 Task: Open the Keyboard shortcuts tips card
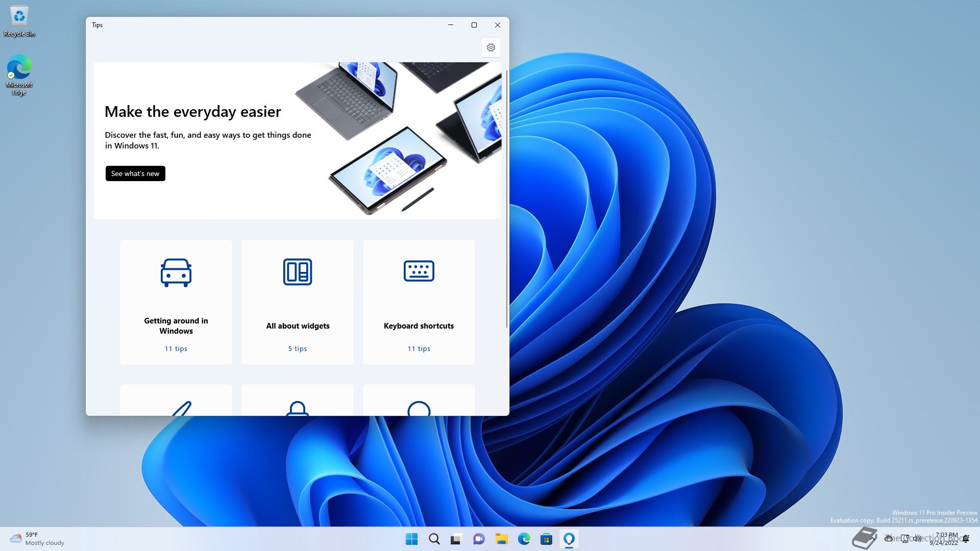[x=419, y=302]
